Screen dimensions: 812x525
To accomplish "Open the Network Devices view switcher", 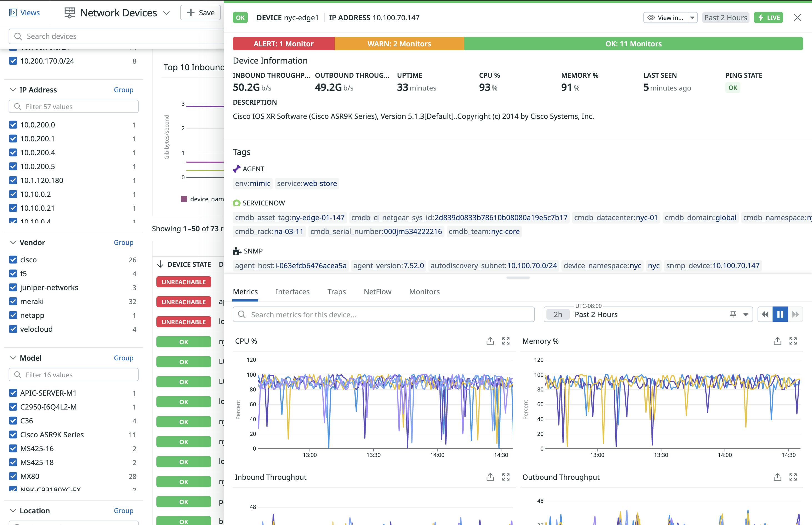I will pyautogui.click(x=166, y=13).
